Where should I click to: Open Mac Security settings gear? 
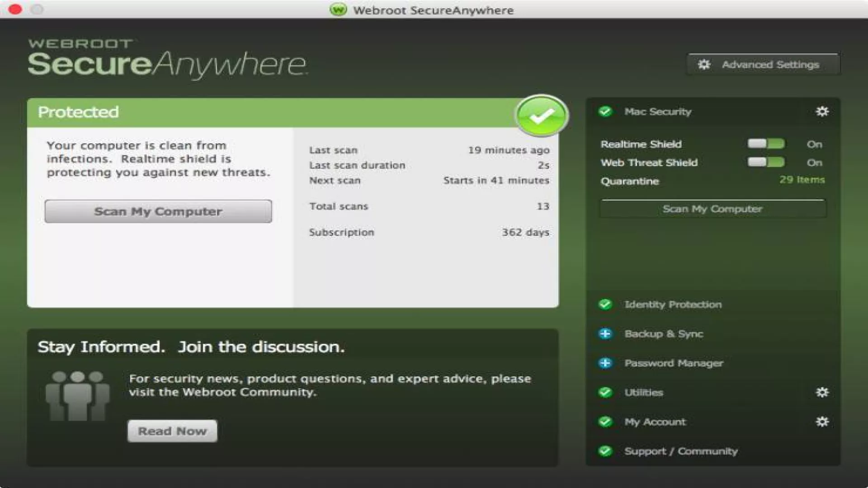coord(823,112)
